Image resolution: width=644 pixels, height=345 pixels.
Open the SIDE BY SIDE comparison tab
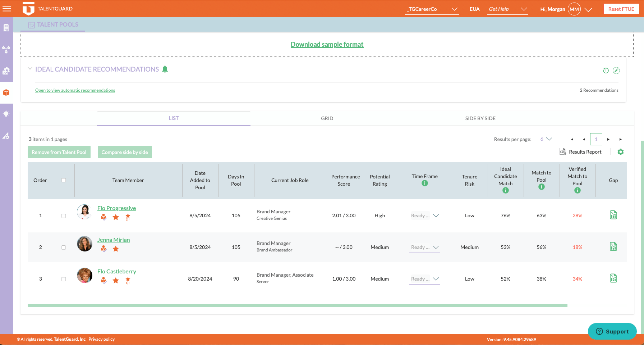click(x=480, y=118)
